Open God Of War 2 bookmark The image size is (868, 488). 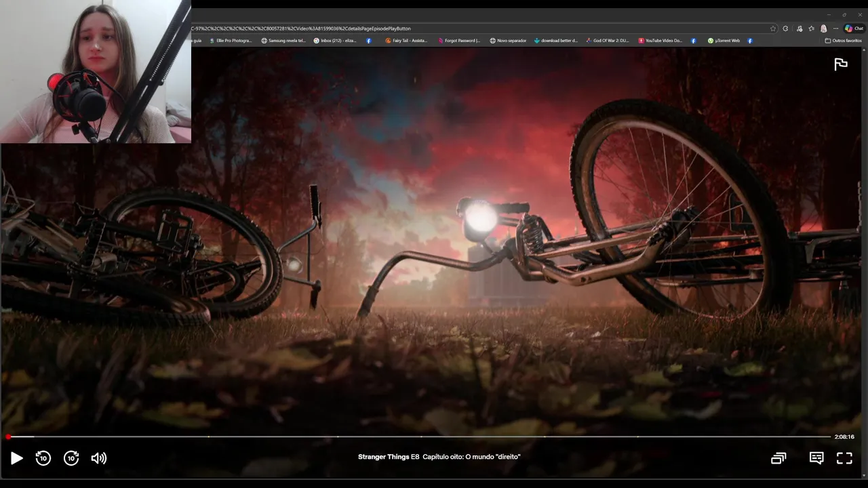coord(608,41)
